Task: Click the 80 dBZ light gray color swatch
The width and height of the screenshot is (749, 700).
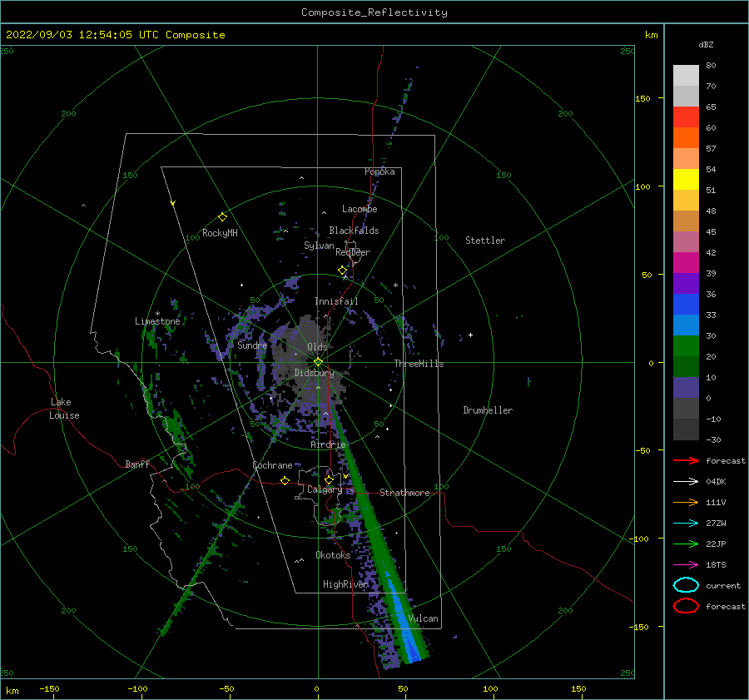Action: click(686, 76)
